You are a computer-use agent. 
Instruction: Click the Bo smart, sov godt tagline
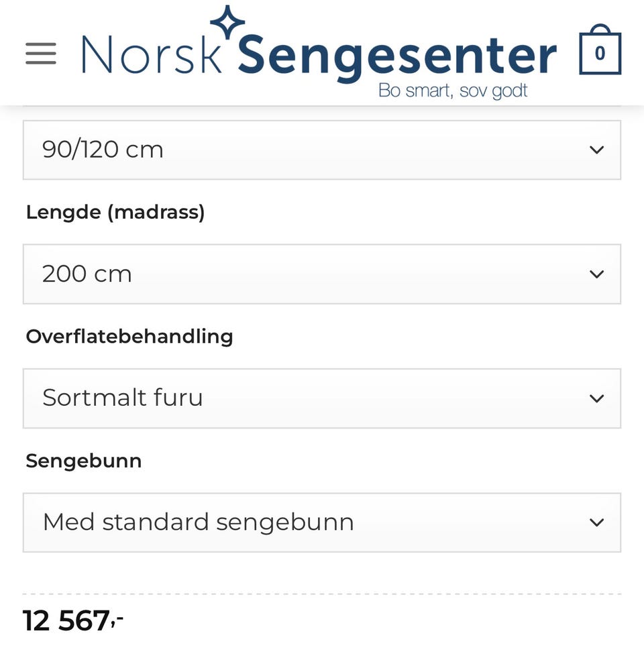click(453, 91)
